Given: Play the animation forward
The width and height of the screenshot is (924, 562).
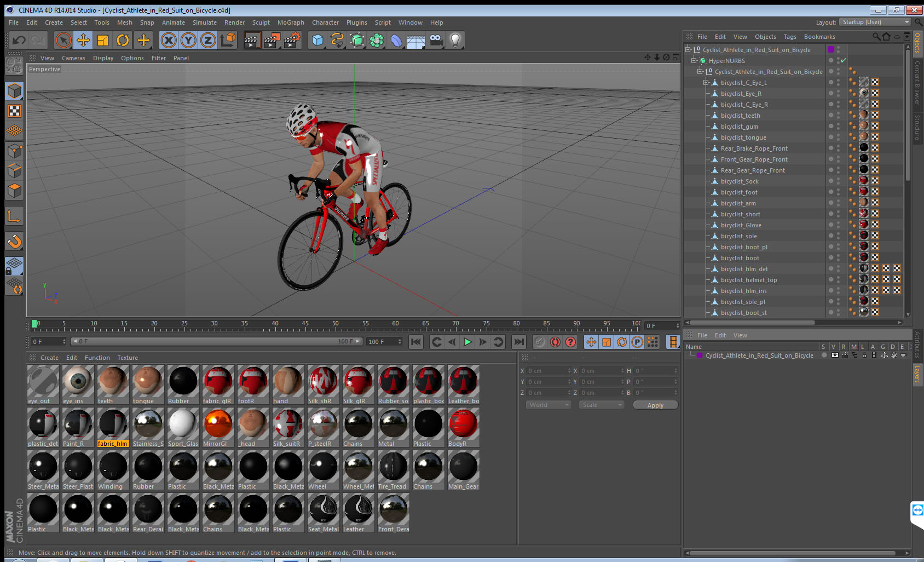Looking at the screenshot, I should [x=467, y=342].
